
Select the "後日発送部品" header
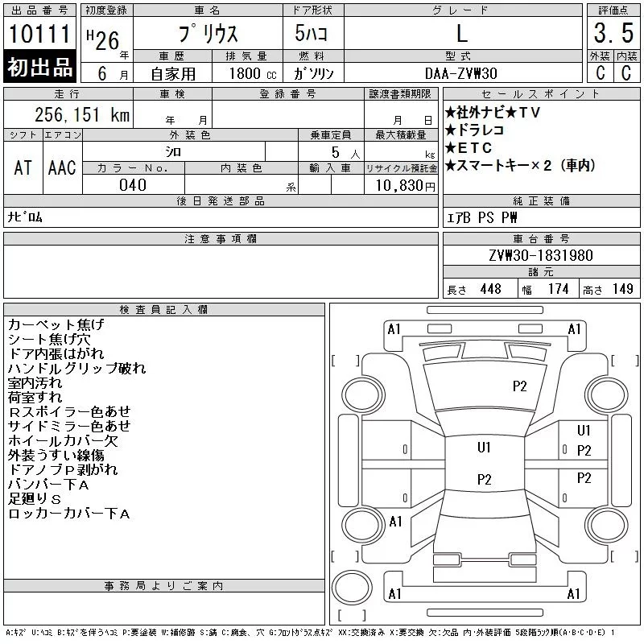point(221,200)
